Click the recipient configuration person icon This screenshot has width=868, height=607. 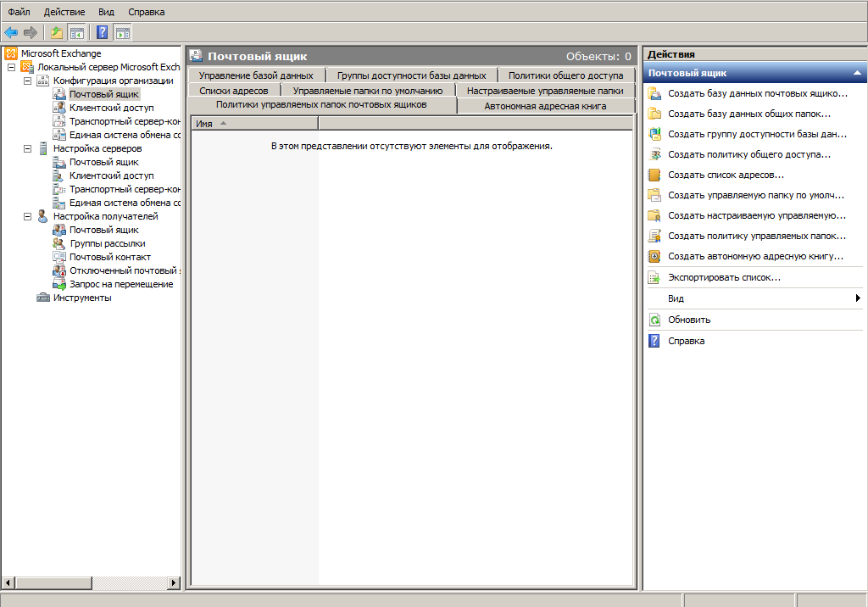point(42,216)
